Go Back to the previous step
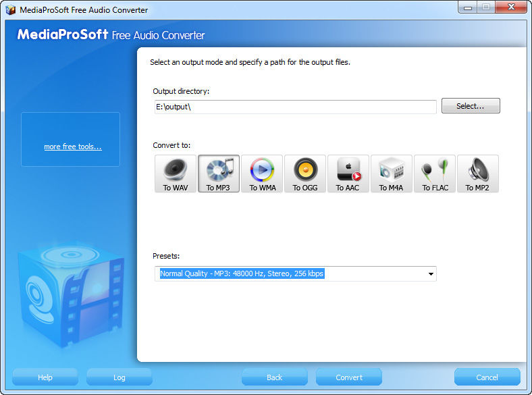The width and height of the screenshot is (532, 395). 275,377
